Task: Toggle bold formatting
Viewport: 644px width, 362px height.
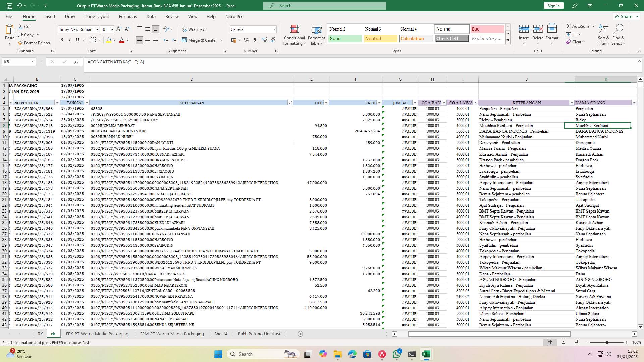Action: click(x=62, y=40)
